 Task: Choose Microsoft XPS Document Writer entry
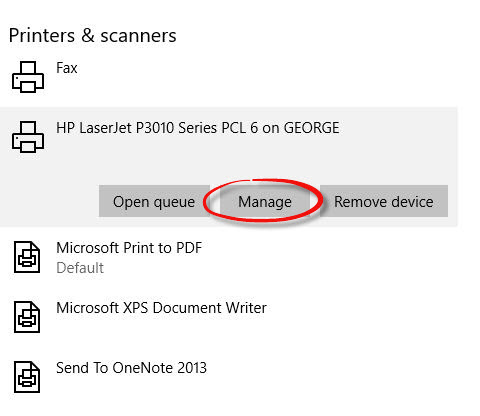pos(161,308)
